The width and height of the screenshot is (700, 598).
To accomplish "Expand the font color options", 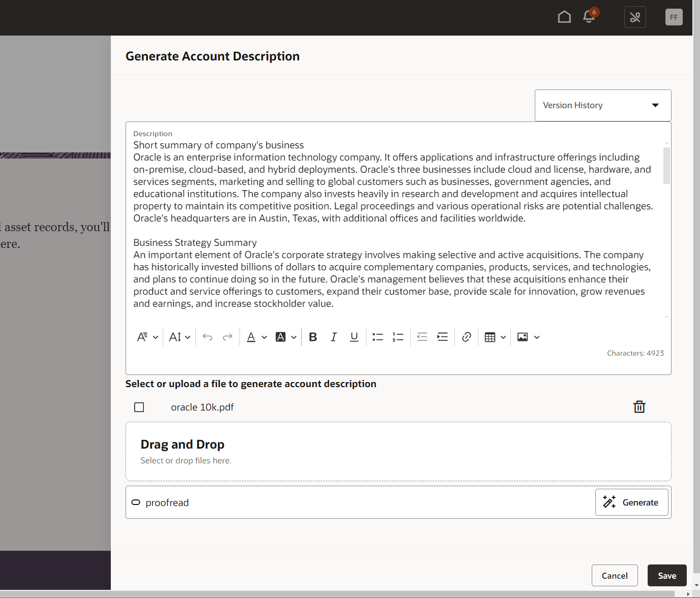I will 264,336.
